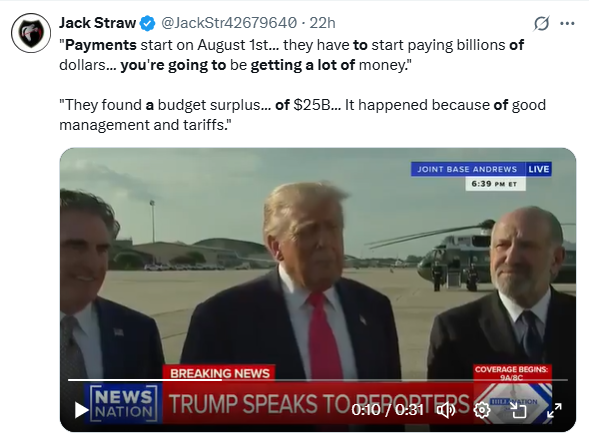Open the @JackStr42679640 handle link
Image resolution: width=589 pixels, height=439 pixels.
click(229, 23)
